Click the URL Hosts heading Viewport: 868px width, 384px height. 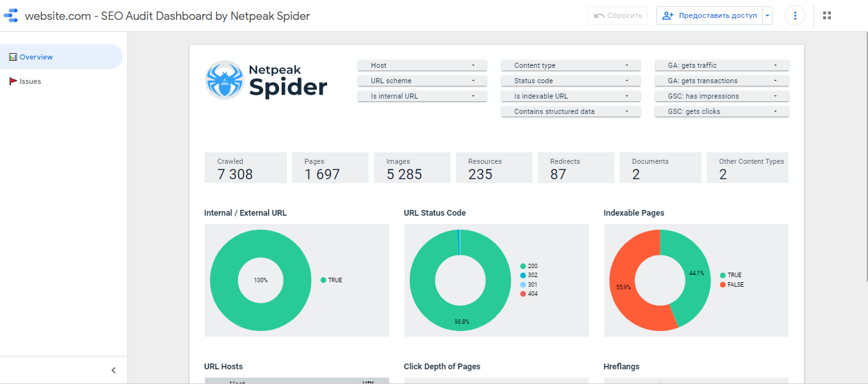223,367
